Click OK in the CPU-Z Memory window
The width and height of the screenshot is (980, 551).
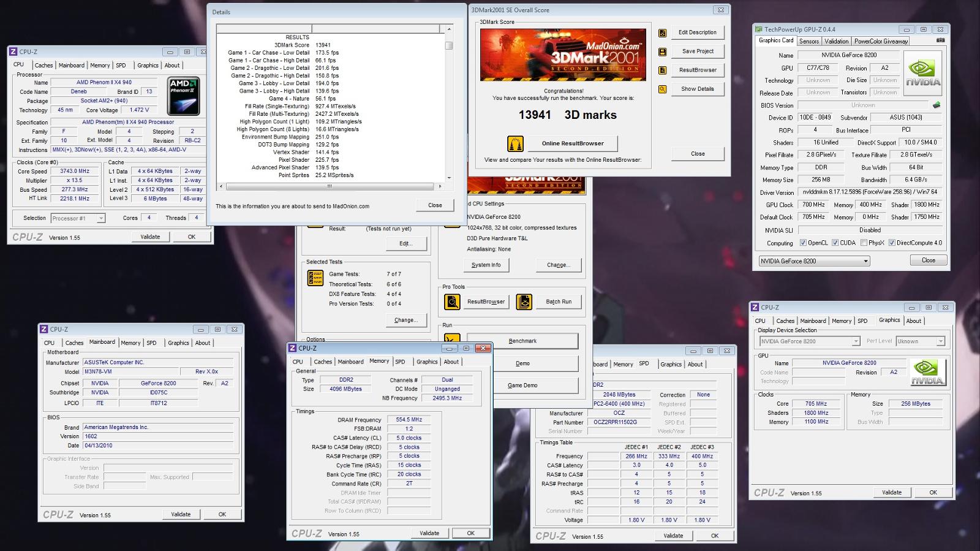470,533
